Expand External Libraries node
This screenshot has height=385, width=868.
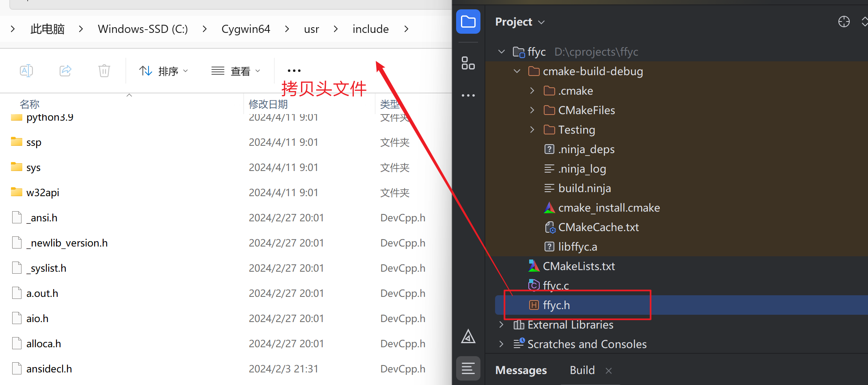(x=501, y=324)
